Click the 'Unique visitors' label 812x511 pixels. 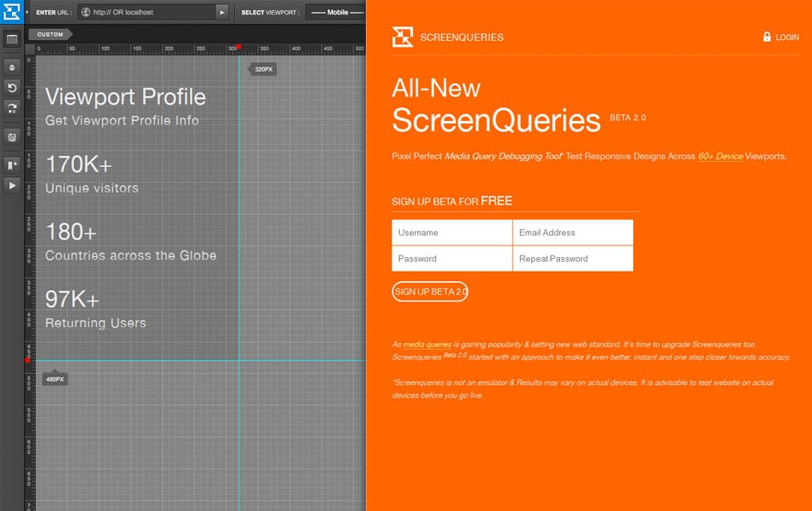point(92,188)
